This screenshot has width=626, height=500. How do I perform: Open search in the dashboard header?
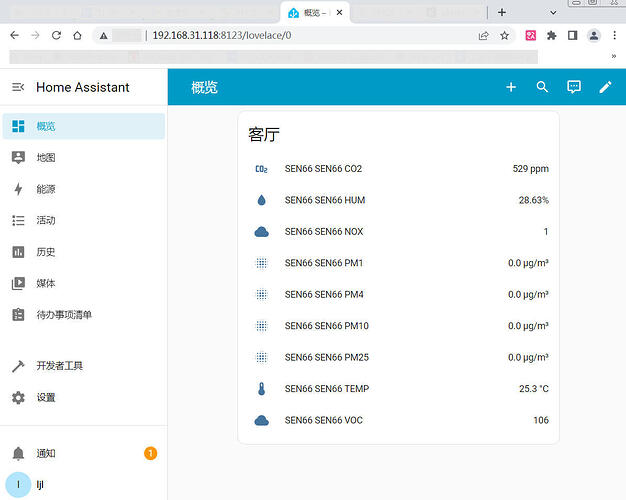point(542,87)
